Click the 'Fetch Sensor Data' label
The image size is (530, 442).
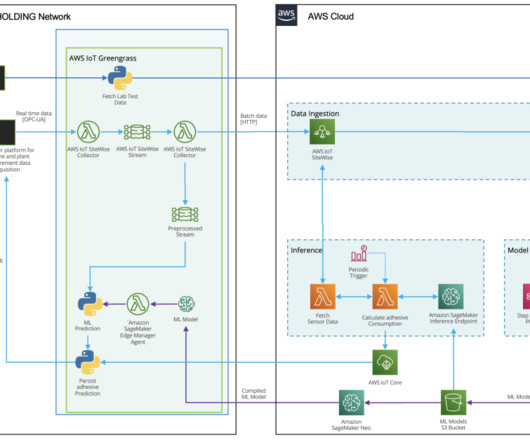pos(322,318)
